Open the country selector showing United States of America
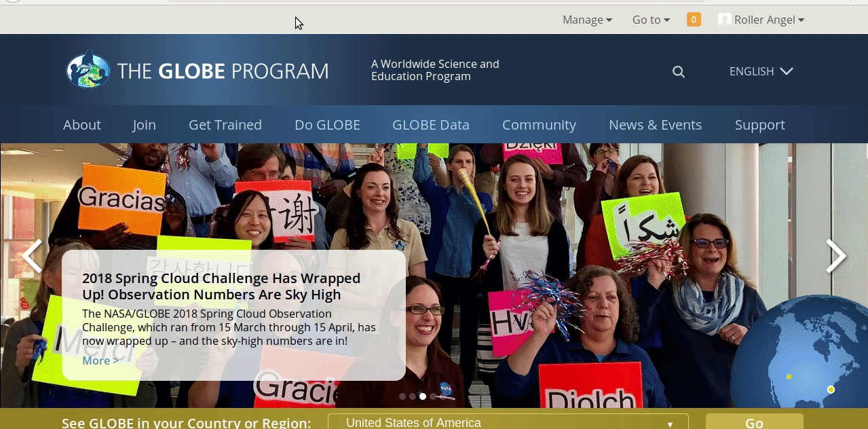This screenshot has width=868, height=429. 508,422
